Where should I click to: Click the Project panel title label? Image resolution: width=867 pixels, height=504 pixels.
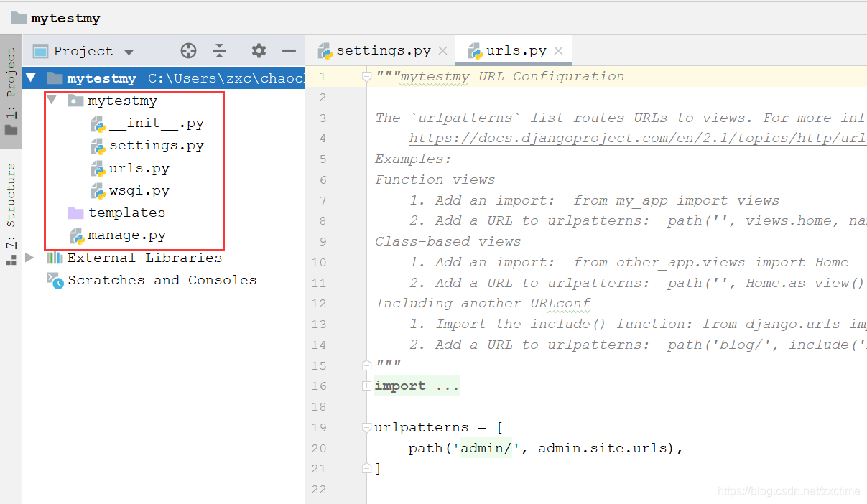pyautogui.click(x=83, y=51)
